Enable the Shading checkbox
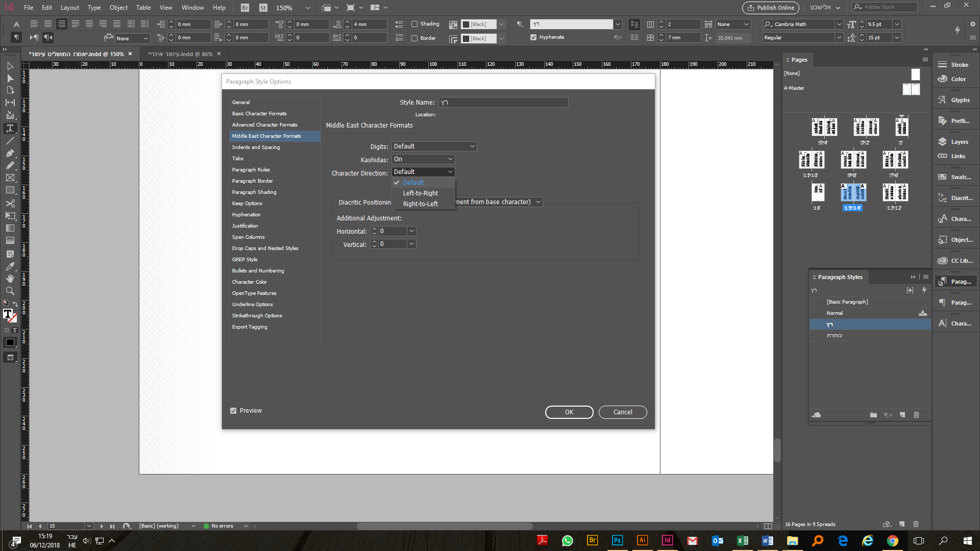 pos(414,24)
